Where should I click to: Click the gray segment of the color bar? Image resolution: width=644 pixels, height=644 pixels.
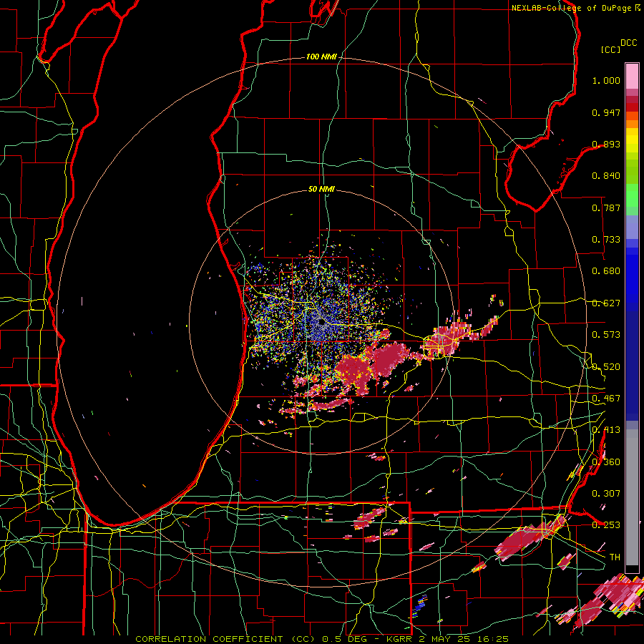[x=632, y=497]
